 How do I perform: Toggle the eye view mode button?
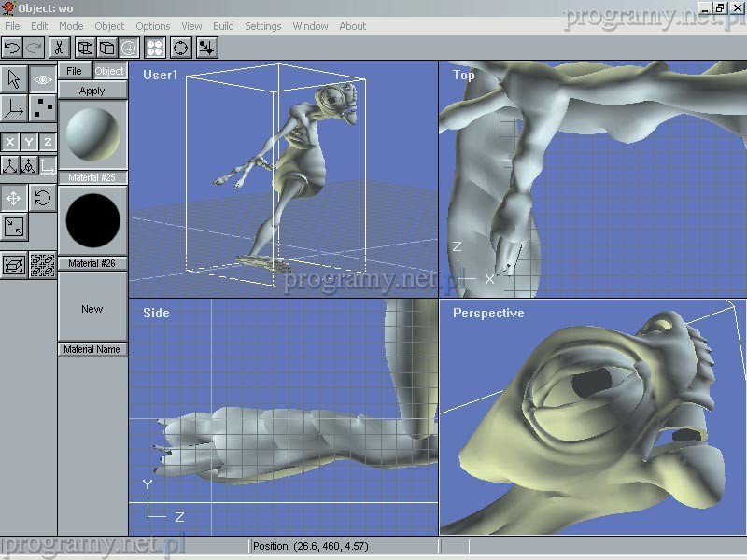43,79
